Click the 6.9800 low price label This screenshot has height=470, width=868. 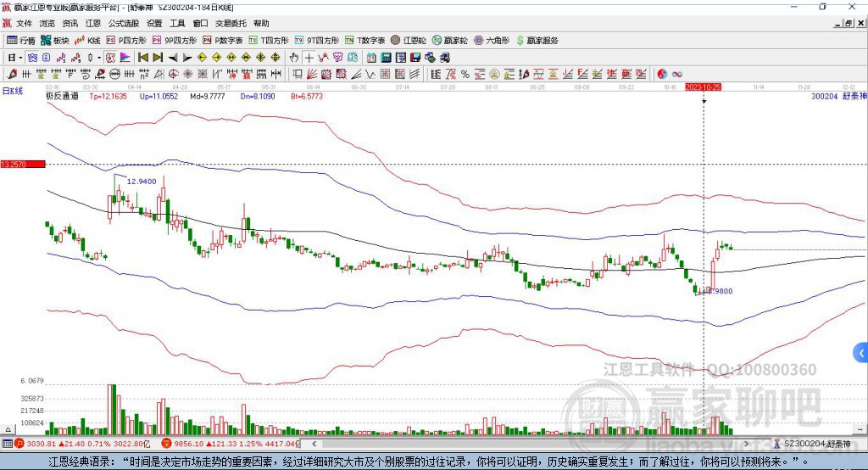pyautogui.click(x=721, y=291)
